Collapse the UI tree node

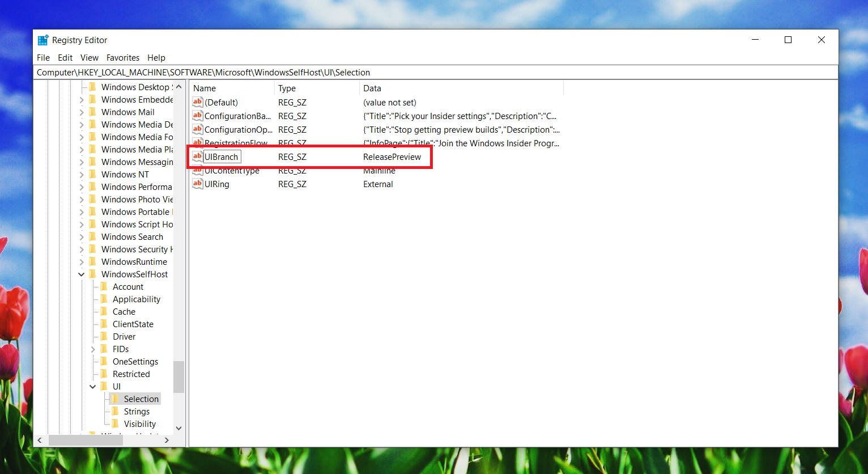click(93, 386)
